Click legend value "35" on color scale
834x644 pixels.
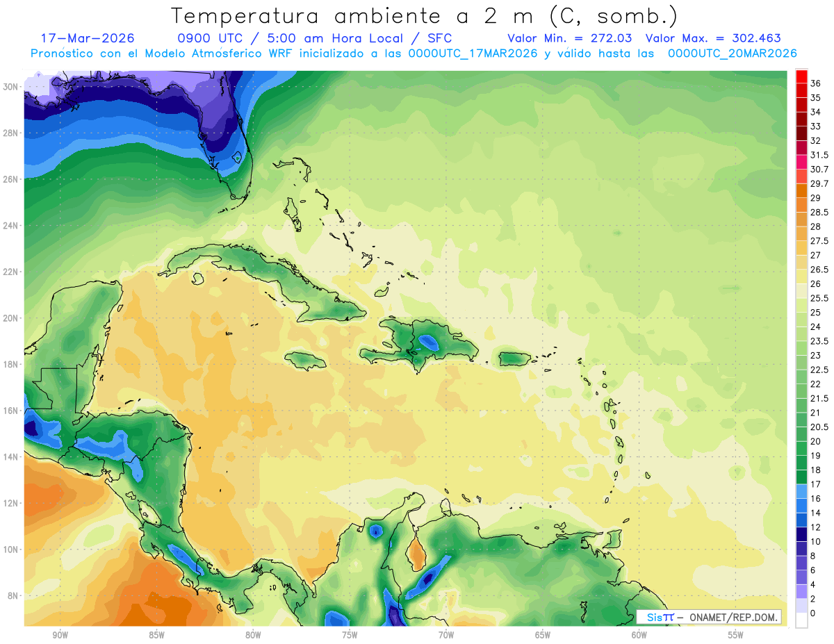pos(816,98)
